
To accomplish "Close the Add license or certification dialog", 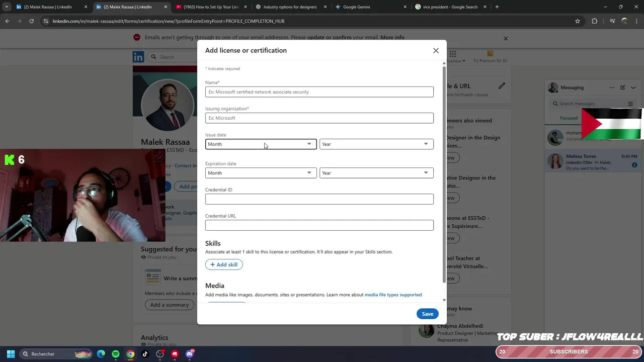I will tap(436, 50).
